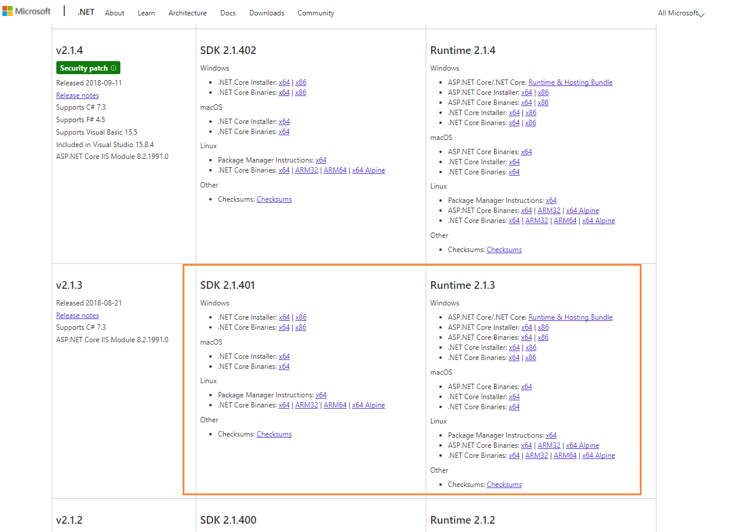This screenshot has width=756, height=532.
Task: Download SDK 2.1.401 Linux Binaries ARM32
Action: tap(307, 405)
